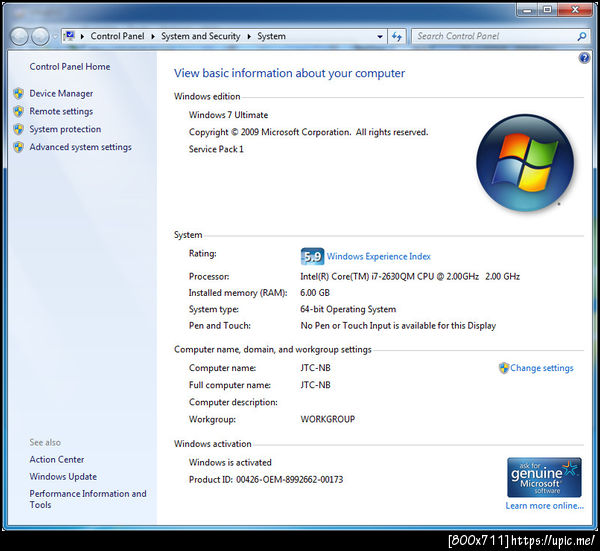Open the help question mark icon
Viewport: 600px width, 551px height.
[584, 58]
